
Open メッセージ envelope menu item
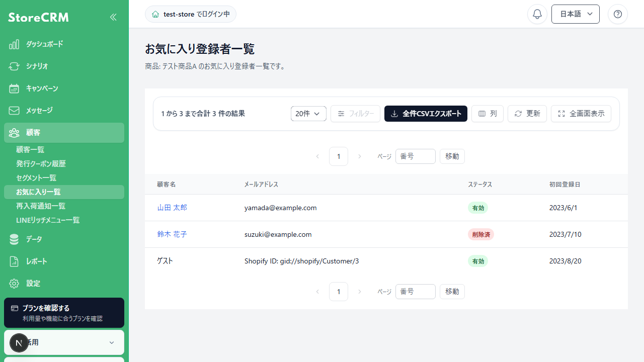[64, 111]
